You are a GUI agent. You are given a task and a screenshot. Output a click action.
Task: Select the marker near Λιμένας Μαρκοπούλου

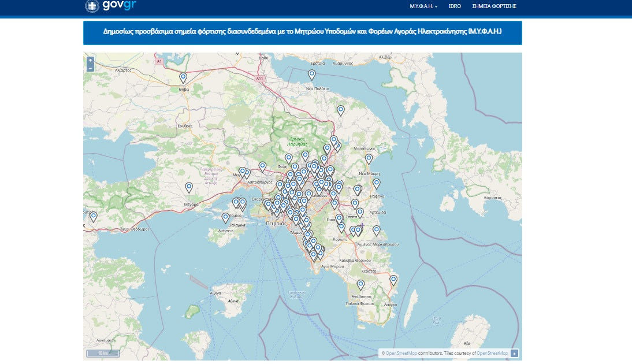[377, 230]
